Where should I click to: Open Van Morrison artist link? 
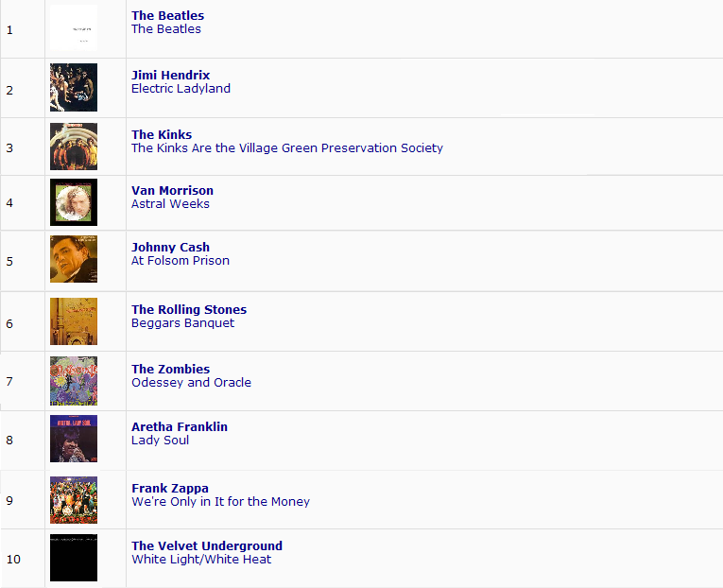[x=172, y=190]
